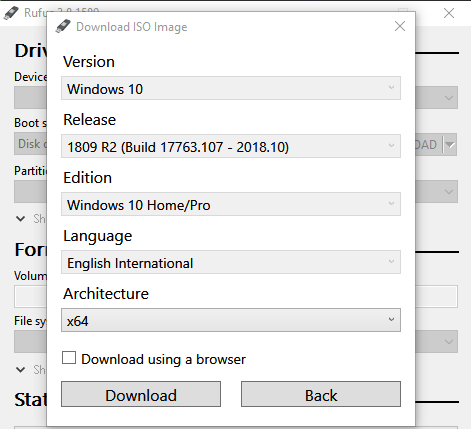Click the Download button
The height and width of the screenshot is (429, 471).
141,394
